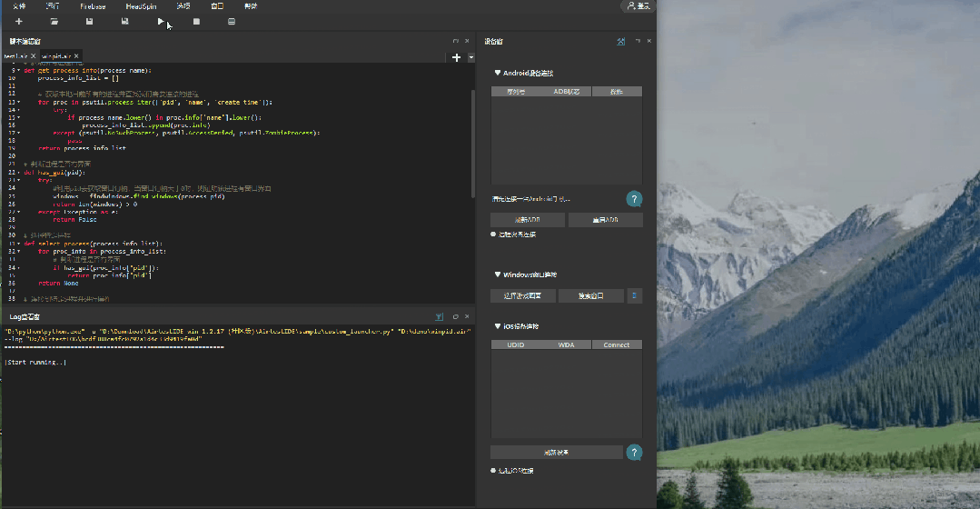Click the log panel filter icon
980x509 pixels.
(x=440, y=317)
